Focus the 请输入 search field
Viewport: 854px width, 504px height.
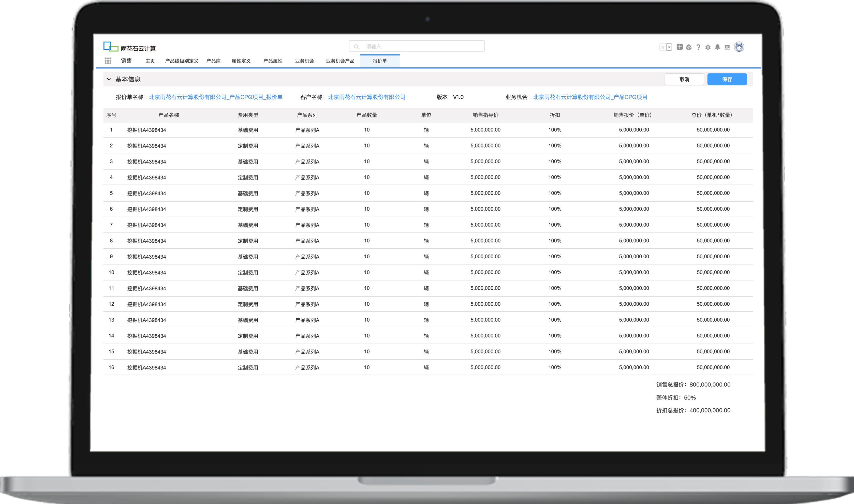coord(417,46)
